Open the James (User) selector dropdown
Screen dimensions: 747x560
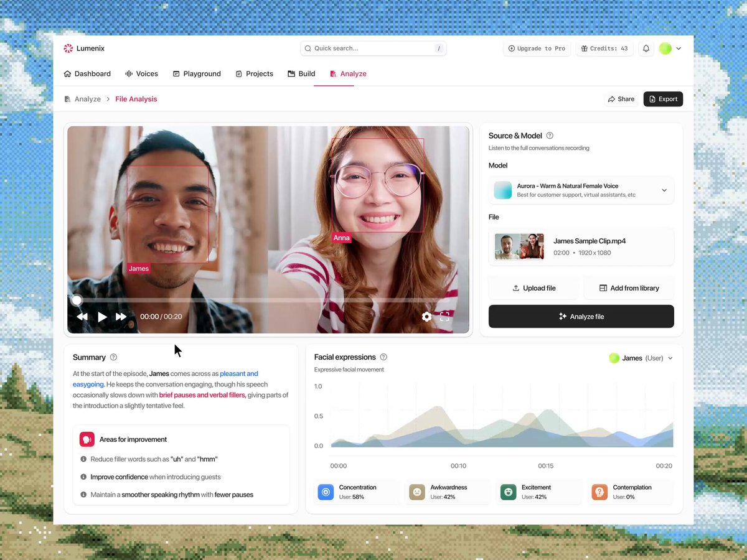click(641, 358)
